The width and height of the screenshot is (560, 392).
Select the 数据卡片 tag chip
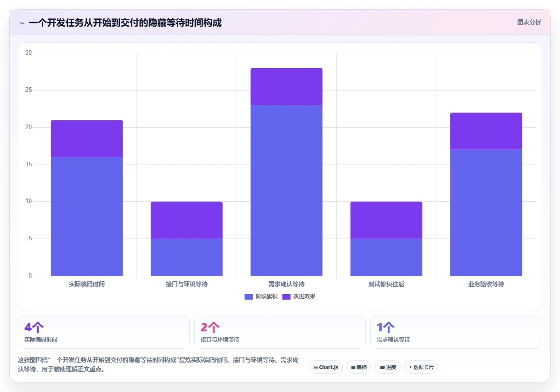tap(421, 367)
